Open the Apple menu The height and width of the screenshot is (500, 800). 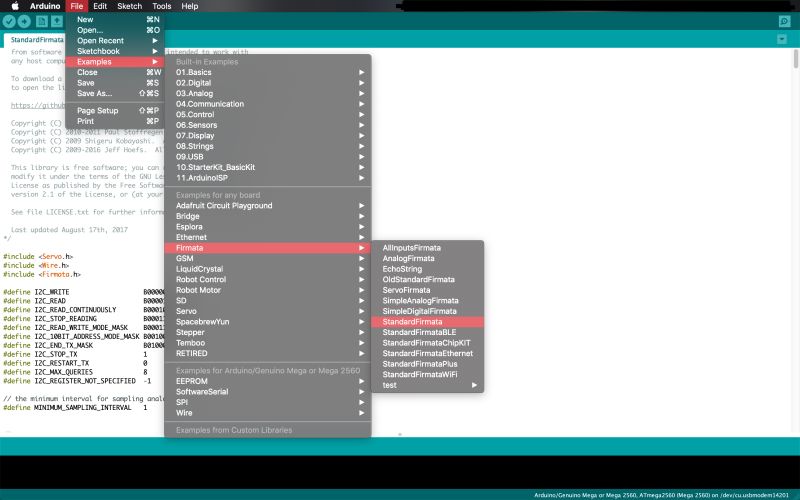(x=15, y=6)
